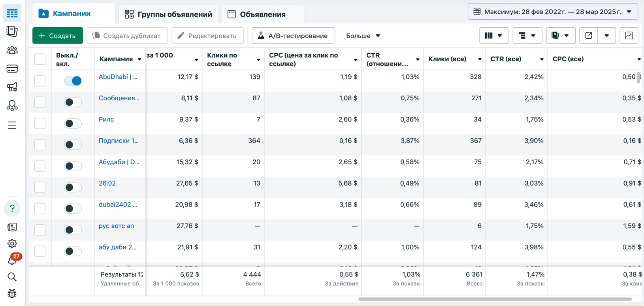644x306 pixels.
Task: Turn off the AbuDhabi campaign toggle
Action: pyautogui.click(x=73, y=81)
